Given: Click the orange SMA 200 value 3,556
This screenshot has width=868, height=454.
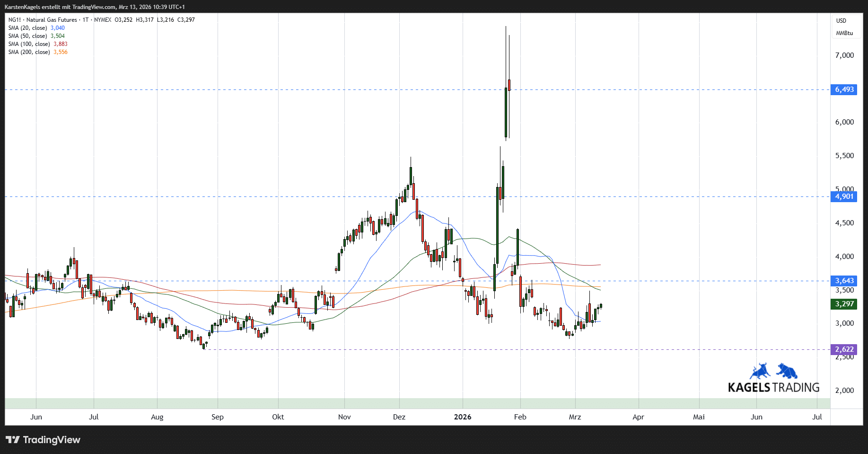Looking at the screenshot, I should [x=60, y=52].
